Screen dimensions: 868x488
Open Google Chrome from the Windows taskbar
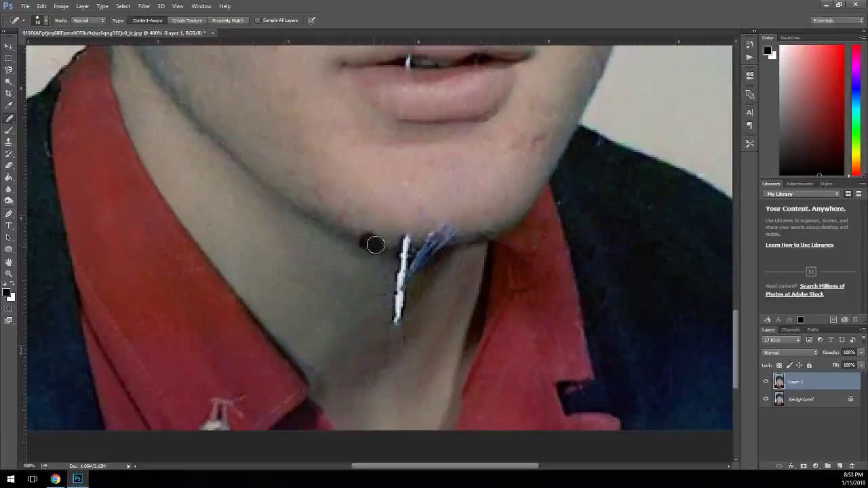coord(56,479)
